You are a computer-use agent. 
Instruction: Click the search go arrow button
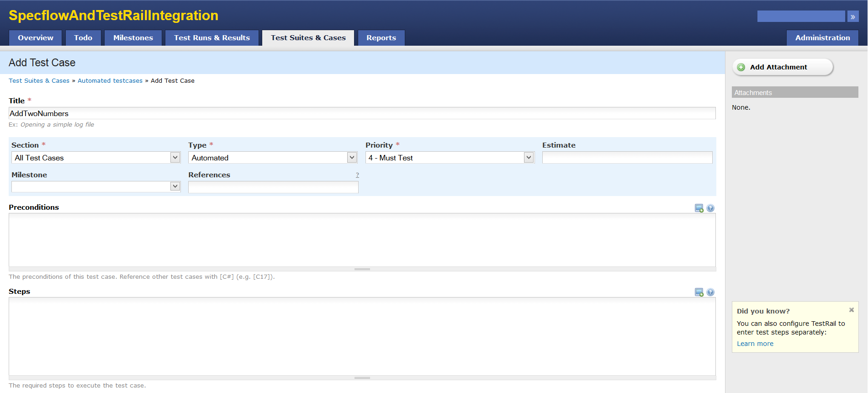point(852,16)
